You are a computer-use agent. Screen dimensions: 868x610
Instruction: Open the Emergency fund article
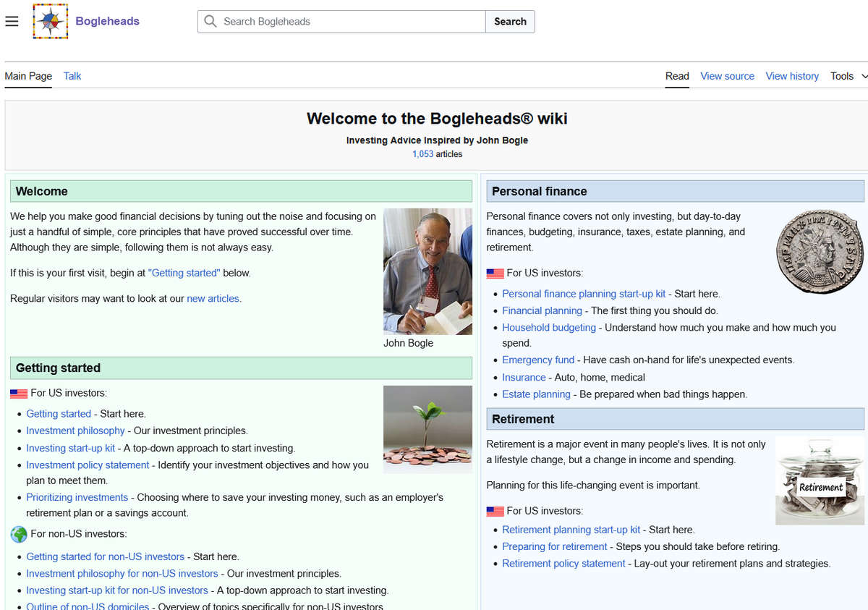(x=538, y=360)
